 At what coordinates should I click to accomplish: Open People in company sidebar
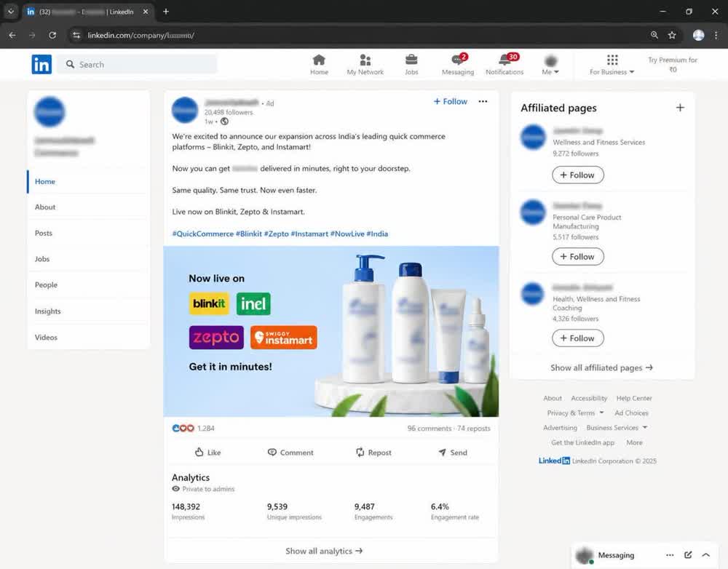tap(46, 285)
